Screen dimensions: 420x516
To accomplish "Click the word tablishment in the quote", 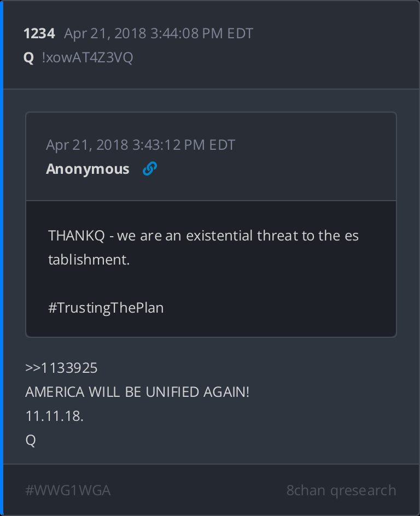I will click(x=89, y=260).
